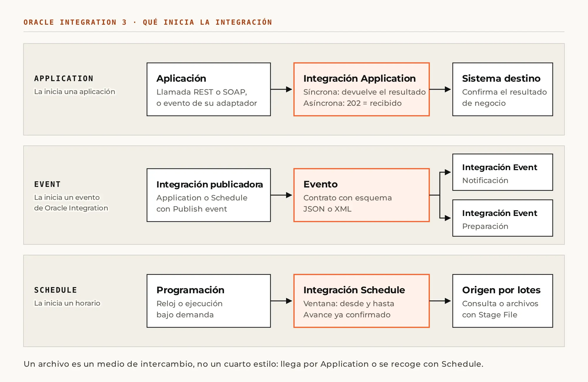This screenshot has width=588, height=382.
Task: Click the header 'ORACLE INTEGRATION 3 · QUÉ INICIA LA INTEGRACIÓN'
Action: 148,22
